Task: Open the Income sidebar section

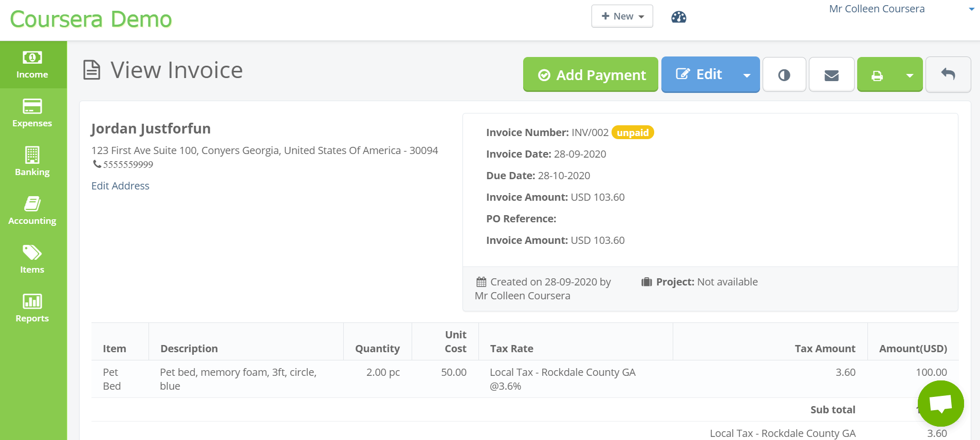Action: pyautogui.click(x=32, y=65)
